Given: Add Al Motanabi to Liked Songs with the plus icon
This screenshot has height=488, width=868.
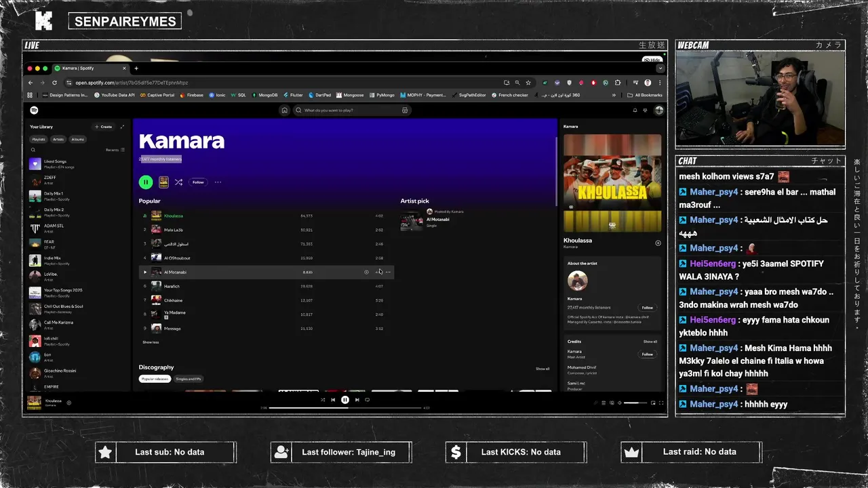Looking at the screenshot, I should pyautogui.click(x=366, y=272).
